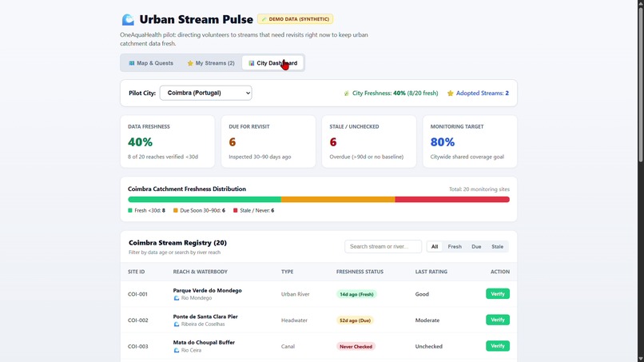Click the Parque Verde do Mondego name
This screenshot has height=362, width=644.
tap(208, 291)
